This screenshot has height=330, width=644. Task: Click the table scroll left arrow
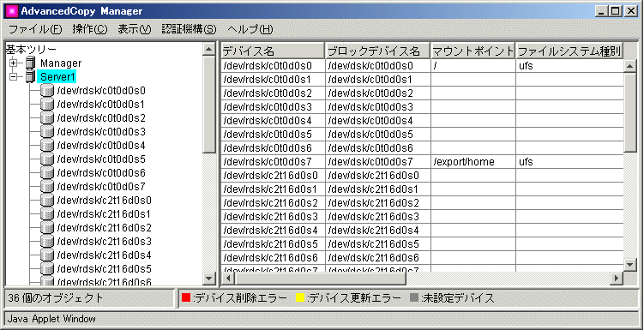point(228,279)
